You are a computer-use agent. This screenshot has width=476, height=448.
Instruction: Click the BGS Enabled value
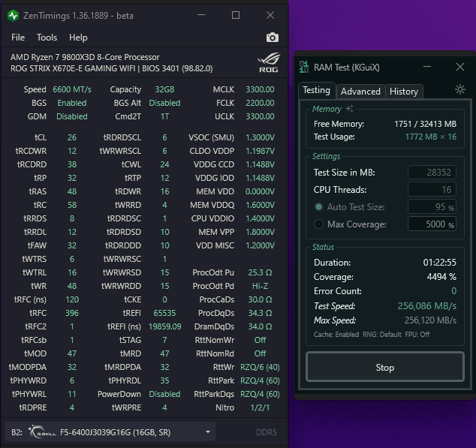coord(72,103)
